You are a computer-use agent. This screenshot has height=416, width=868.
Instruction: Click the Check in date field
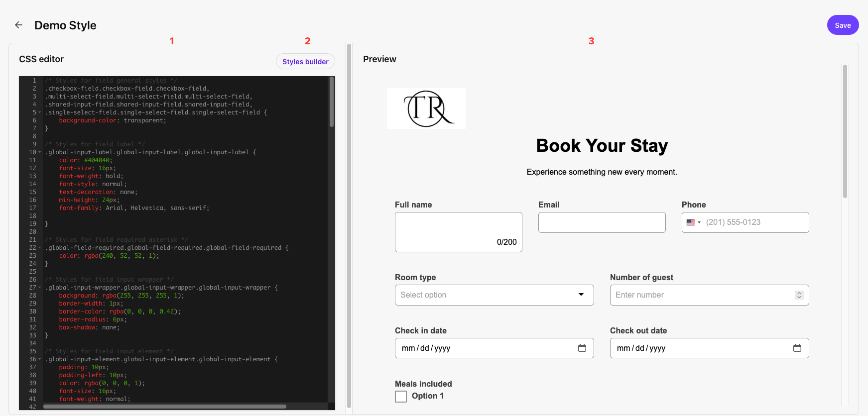(494, 348)
